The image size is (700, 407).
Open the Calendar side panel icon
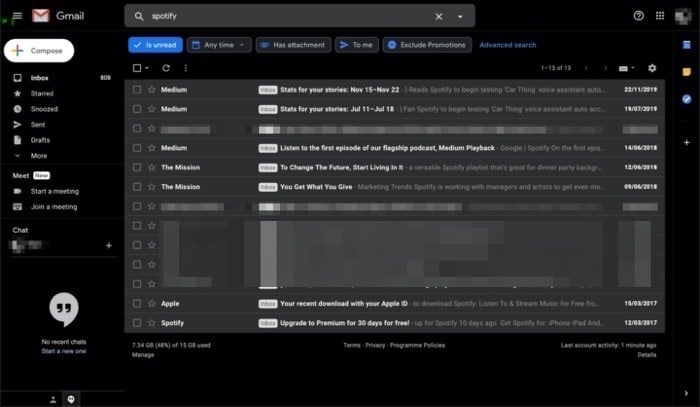pyautogui.click(x=687, y=45)
